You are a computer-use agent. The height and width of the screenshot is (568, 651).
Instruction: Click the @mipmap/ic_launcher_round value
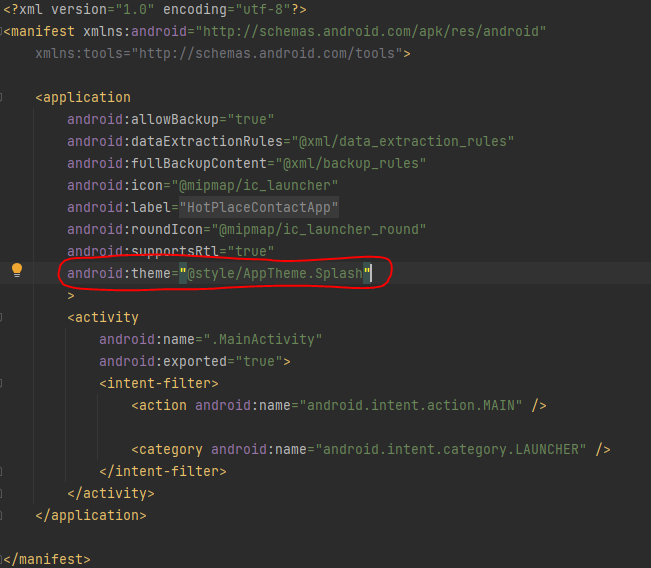click(x=319, y=230)
